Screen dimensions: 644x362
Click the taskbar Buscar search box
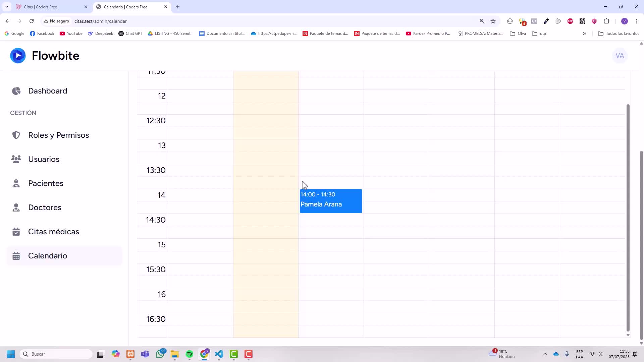pos(56,354)
